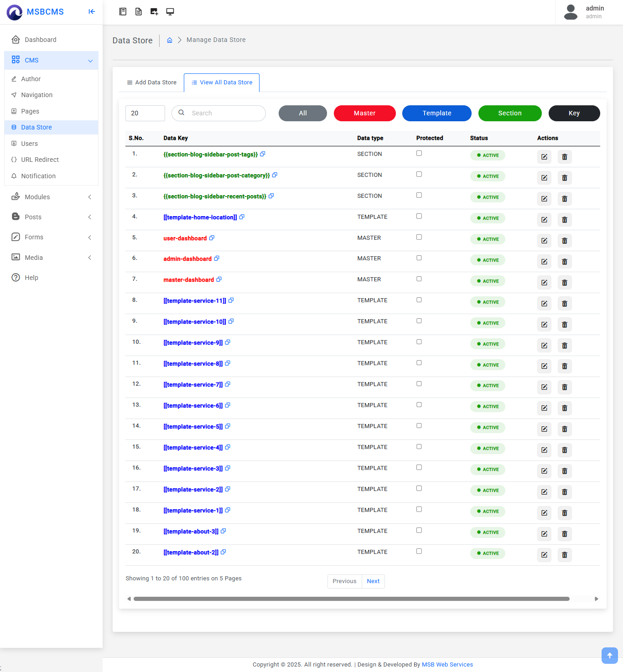Go to the Next page of entries

pos(373,581)
